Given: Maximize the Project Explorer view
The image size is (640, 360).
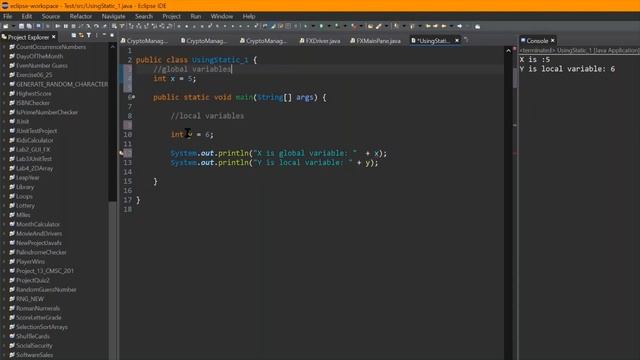Looking at the screenshot, I should 112,36.
